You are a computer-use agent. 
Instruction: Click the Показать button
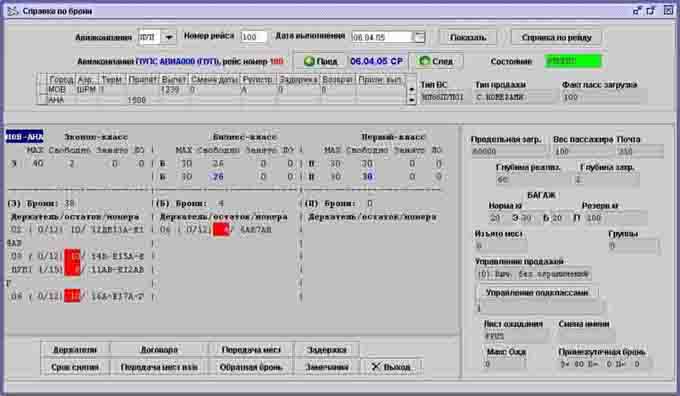[468, 37]
